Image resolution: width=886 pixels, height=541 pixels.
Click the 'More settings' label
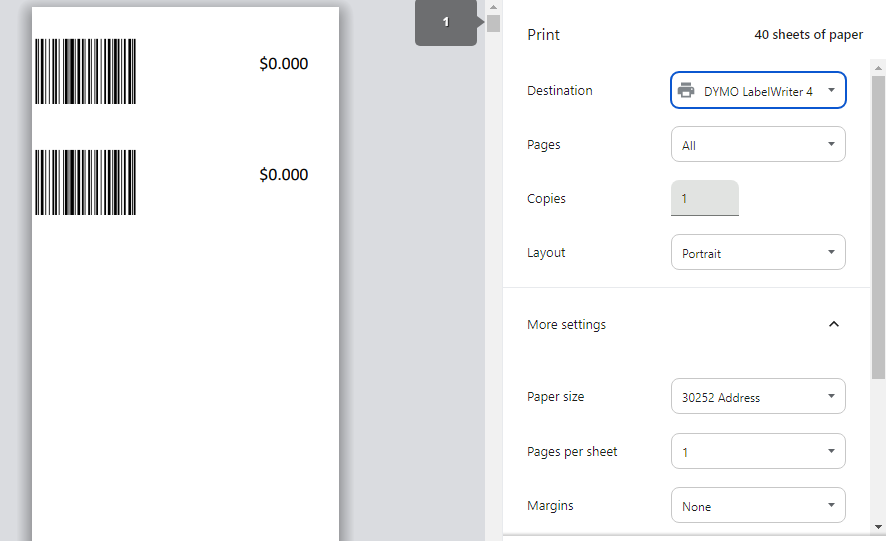pyautogui.click(x=566, y=324)
